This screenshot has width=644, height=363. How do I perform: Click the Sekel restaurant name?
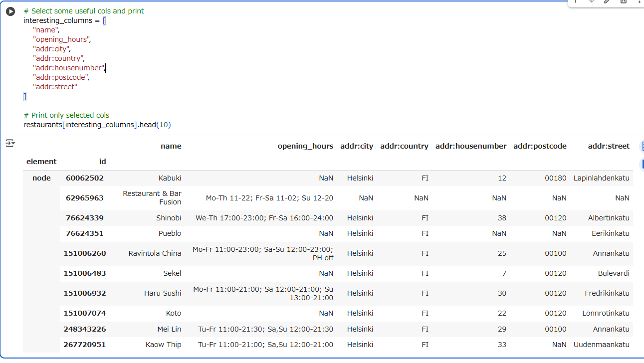(x=172, y=273)
